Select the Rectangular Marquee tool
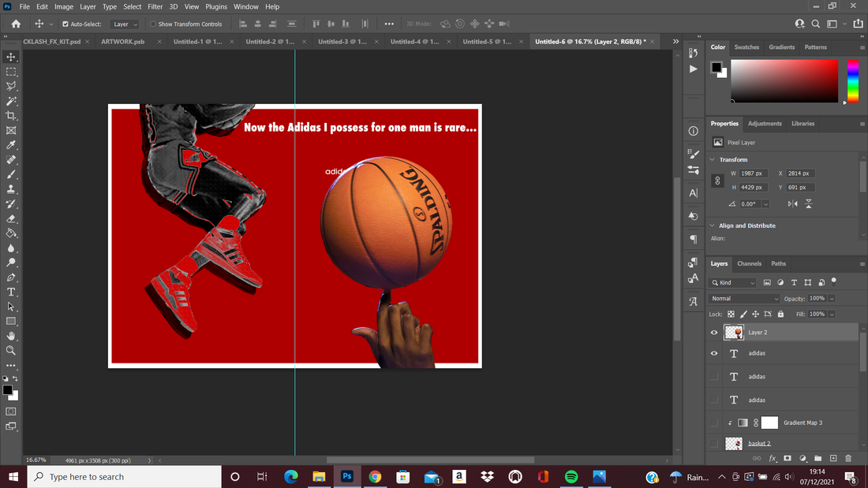 (11, 72)
